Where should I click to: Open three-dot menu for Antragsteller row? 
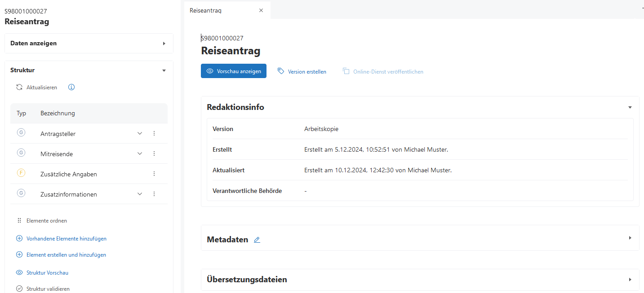(154, 133)
